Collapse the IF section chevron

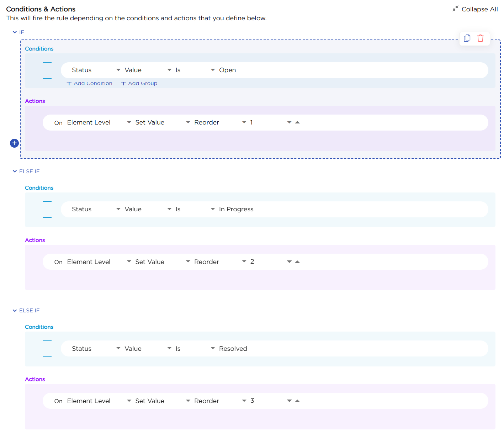point(15,32)
